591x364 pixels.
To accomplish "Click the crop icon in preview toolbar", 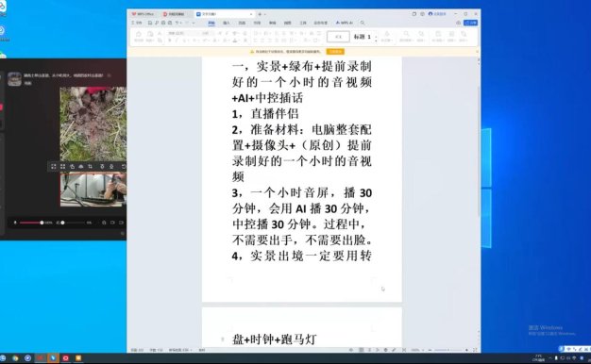I will point(90,166).
